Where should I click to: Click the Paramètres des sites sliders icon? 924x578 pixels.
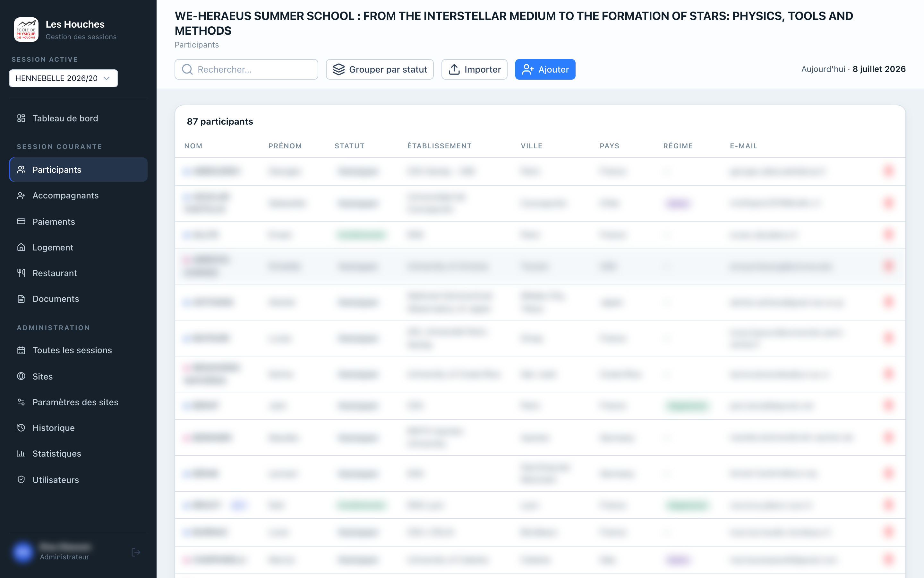(21, 402)
